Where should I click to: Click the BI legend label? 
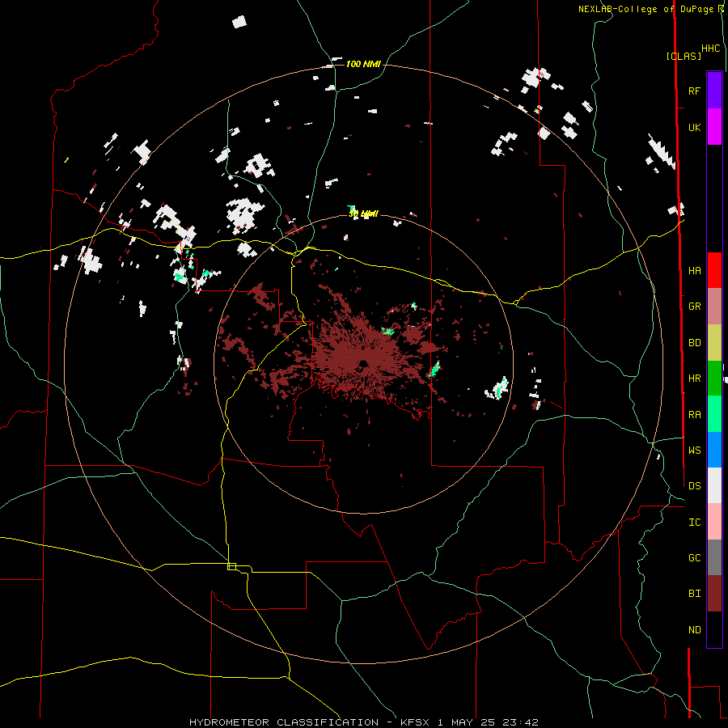tap(694, 594)
